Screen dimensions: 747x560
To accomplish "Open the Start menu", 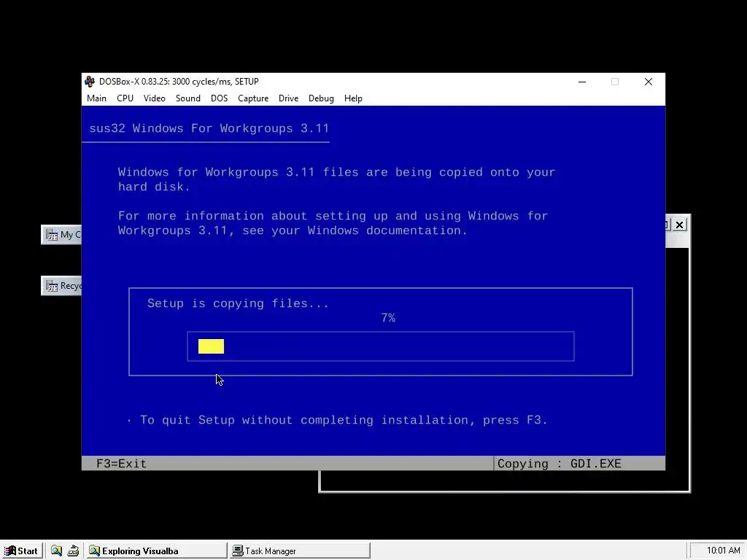I will 21,551.
